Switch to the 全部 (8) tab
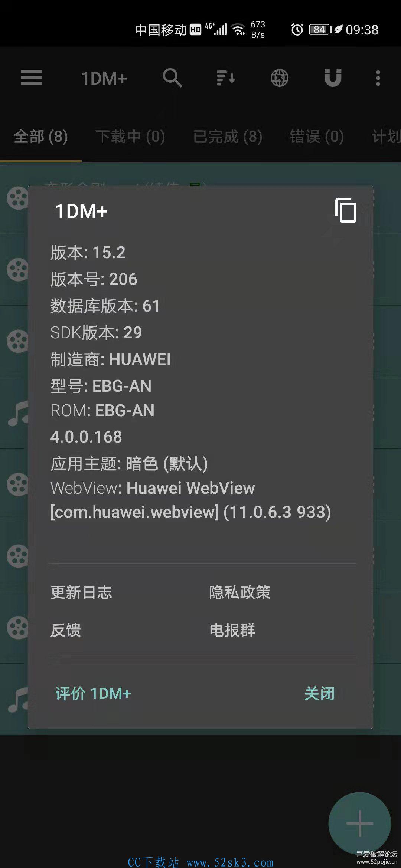 (x=41, y=137)
